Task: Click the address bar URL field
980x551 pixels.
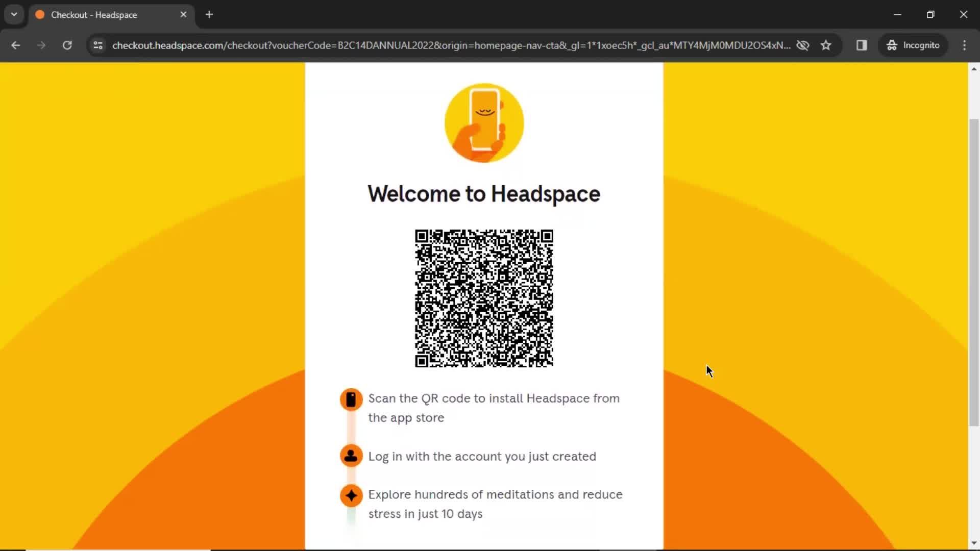Action: [x=451, y=45]
